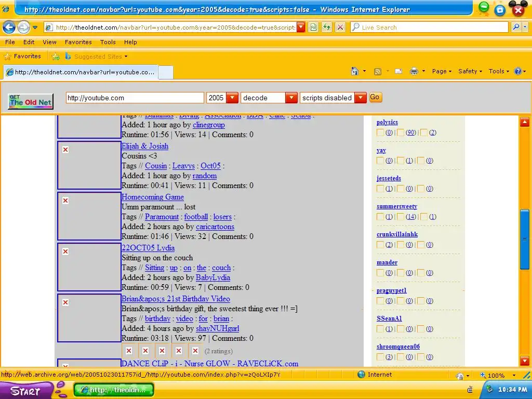Open the 22OCT05 Lydia video link
Image resolution: width=532 pixels, height=399 pixels.
148,248
